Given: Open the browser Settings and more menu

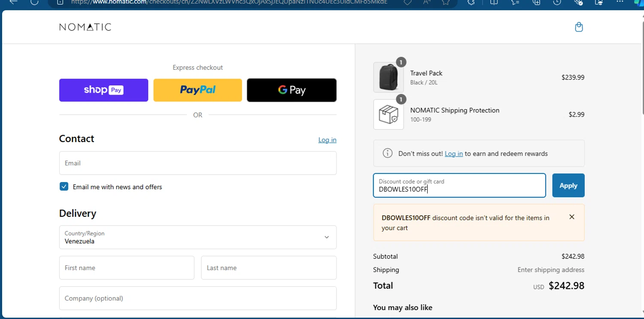Looking at the screenshot, I should (620, 2).
